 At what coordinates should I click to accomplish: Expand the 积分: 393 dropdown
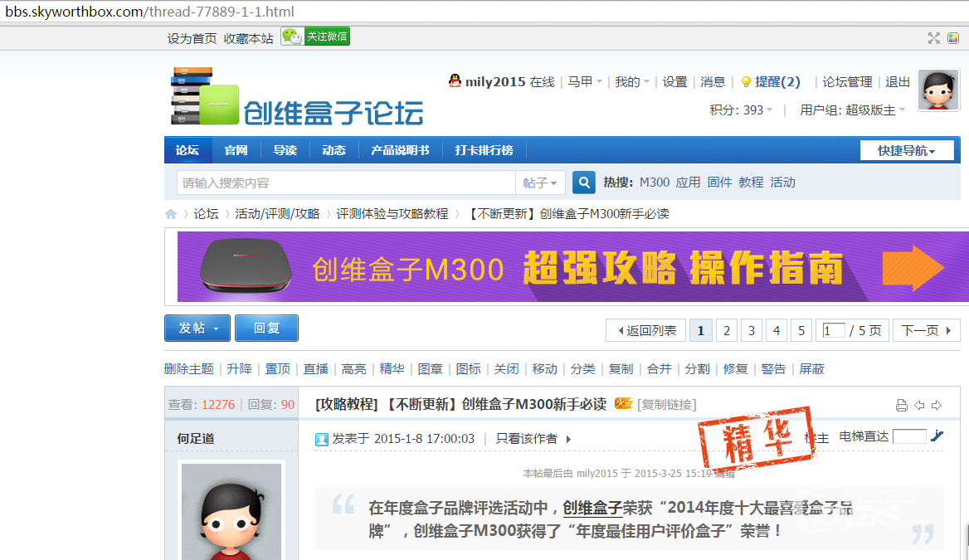click(741, 110)
